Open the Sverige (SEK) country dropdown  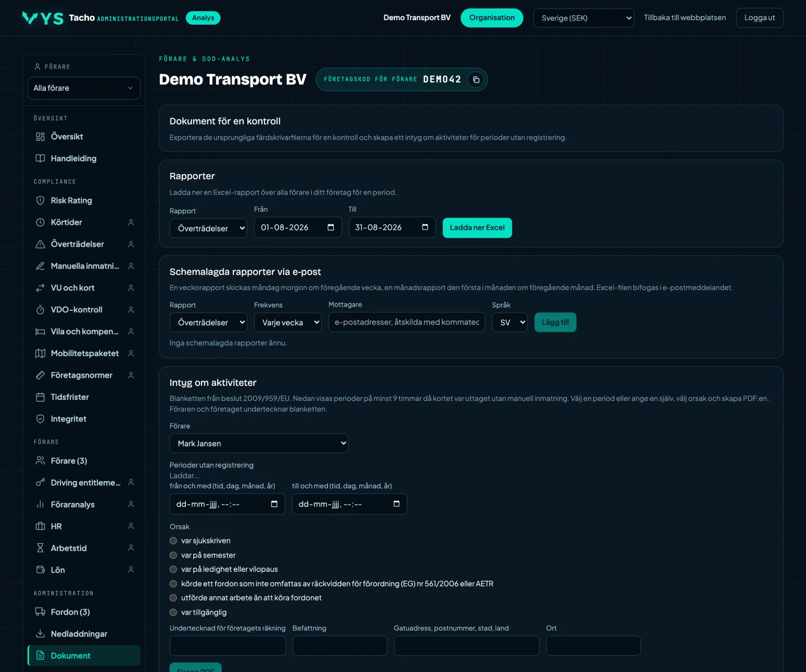[583, 18]
